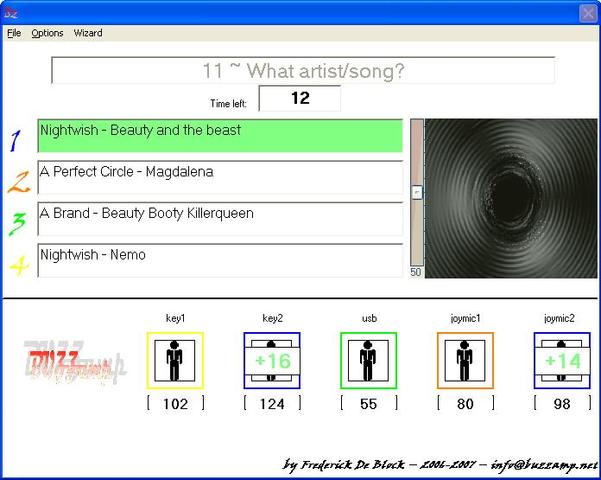Click the joymic2 score 98
This screenshot has width=601, height=480.
click(562, 404)
